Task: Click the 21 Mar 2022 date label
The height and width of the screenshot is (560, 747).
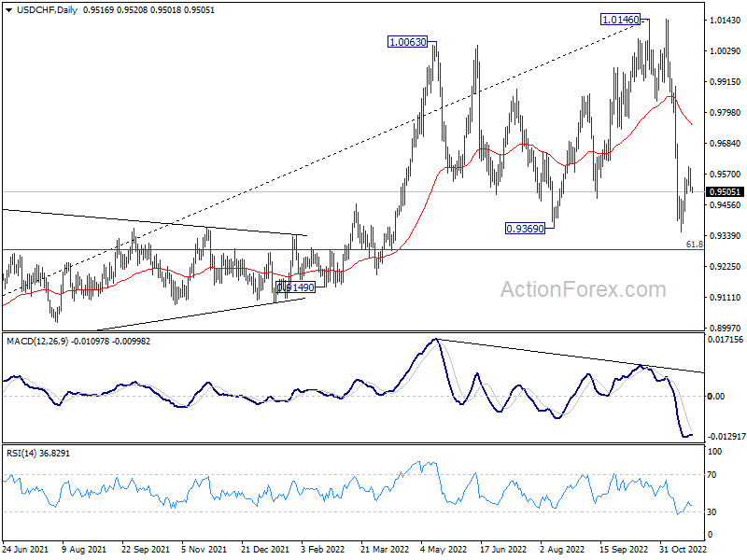Action: coord(385,550)
